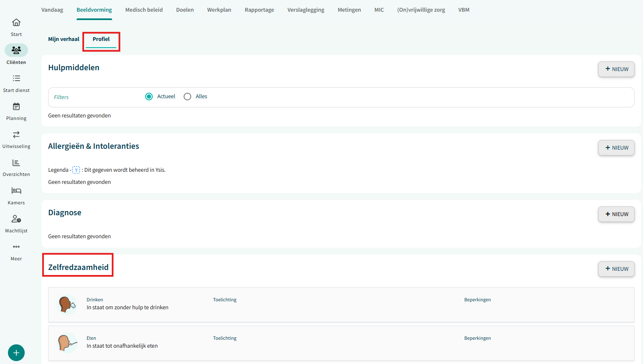Viewport: 643px width, 364px height.
Task: Click the Allergieën & Intoleranties heading
Action: (94, 146)
